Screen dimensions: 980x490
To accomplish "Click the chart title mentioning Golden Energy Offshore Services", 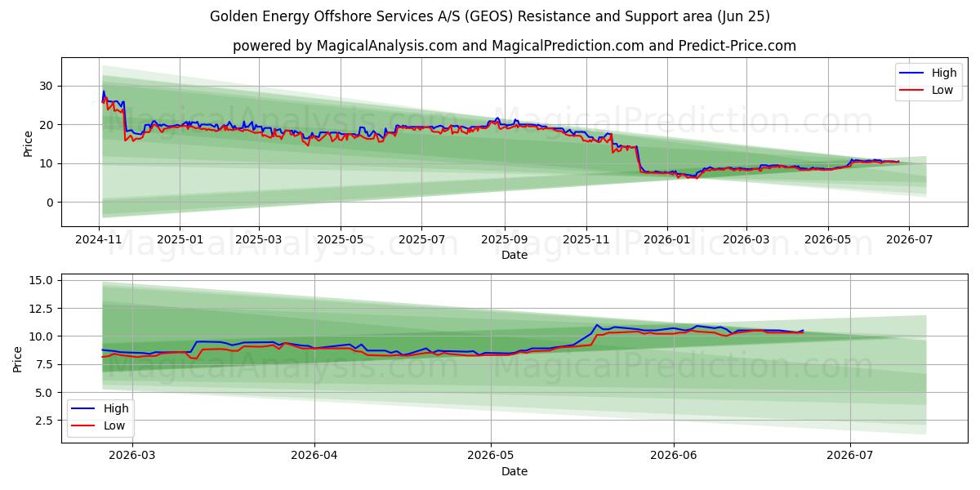I will point(490,16).
